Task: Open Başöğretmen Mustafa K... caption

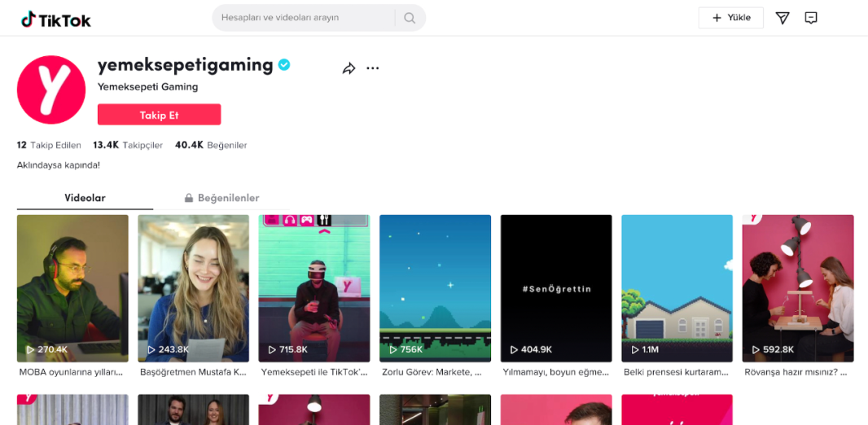Action: point(193,372)
